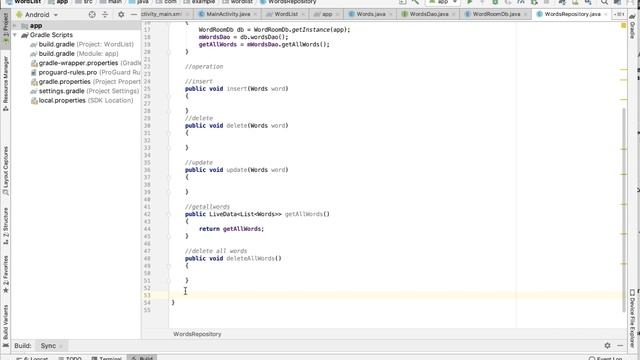Open the Android project view dropdown
640x360 pixels.
[37, 15]
